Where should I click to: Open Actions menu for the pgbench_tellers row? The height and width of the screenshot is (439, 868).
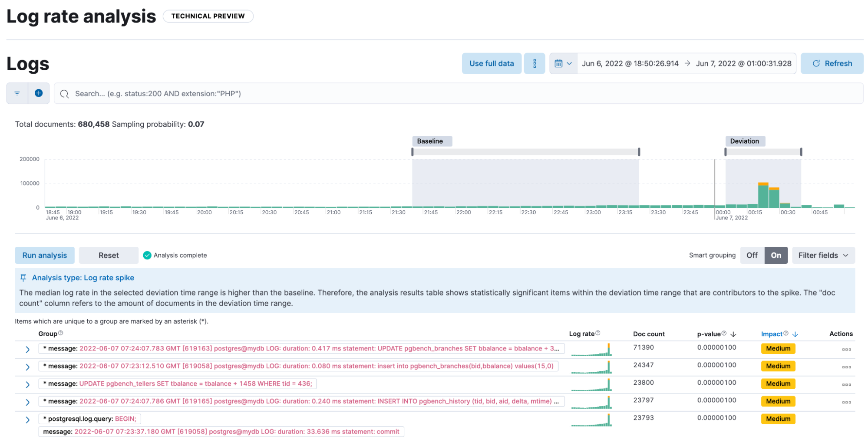[846, 384]
